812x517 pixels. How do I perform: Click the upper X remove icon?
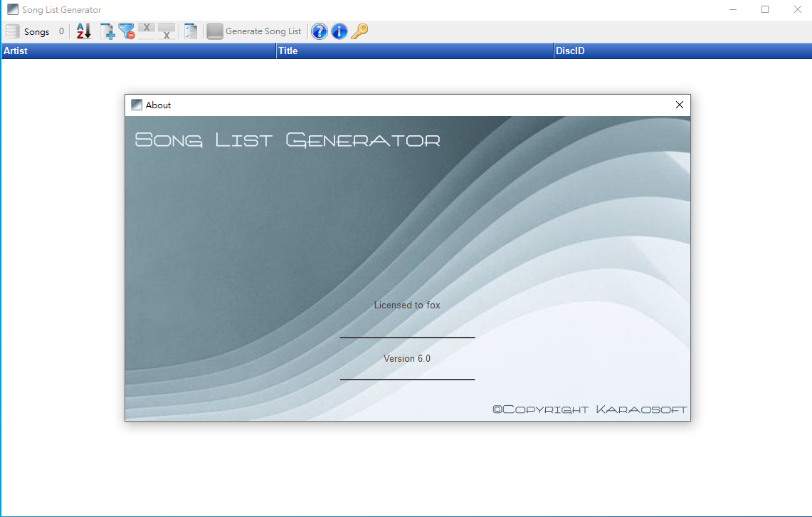click(x=147, y=28)
